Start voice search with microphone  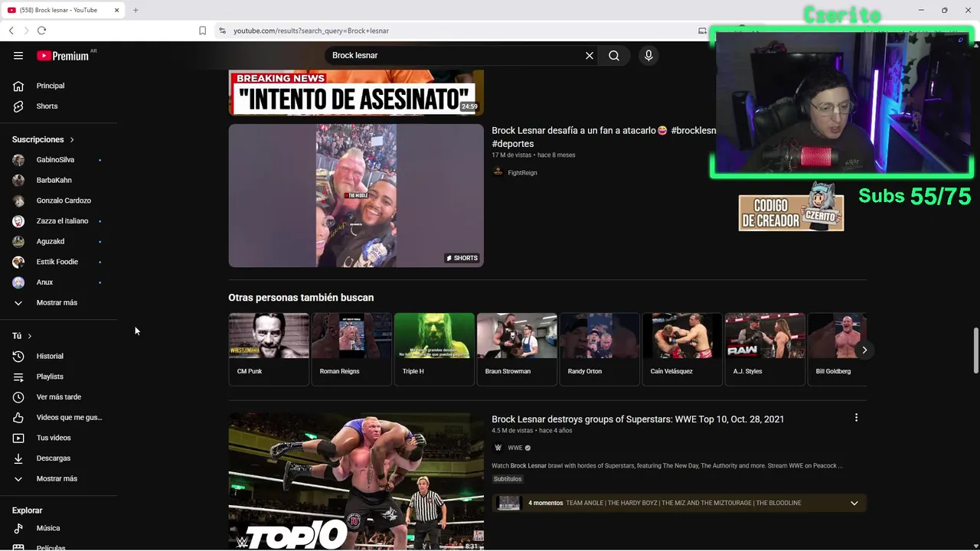(x=648, y=55)
